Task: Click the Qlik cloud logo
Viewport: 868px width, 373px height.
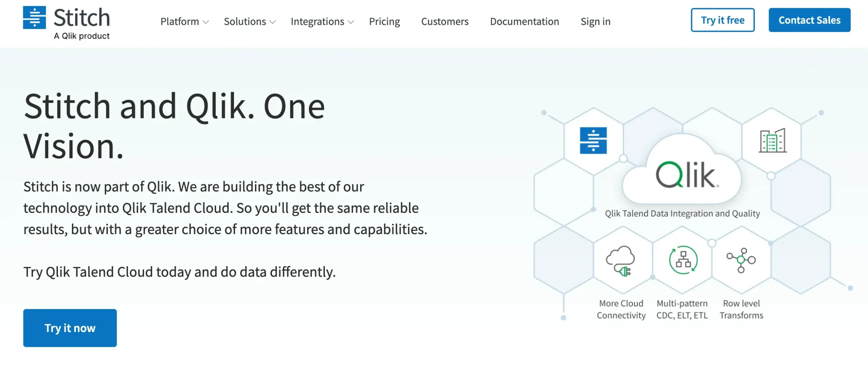Action: (686, 175)
